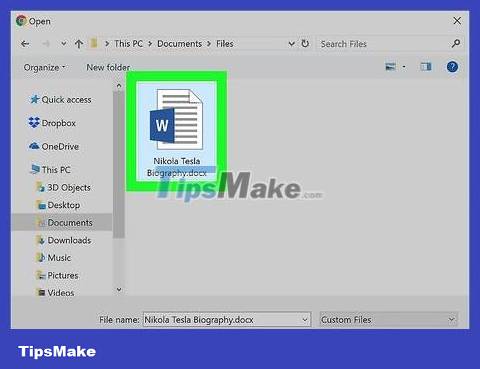Go back with the left arrow
Viewport: 480px width, 369px height.
[25, 44]
